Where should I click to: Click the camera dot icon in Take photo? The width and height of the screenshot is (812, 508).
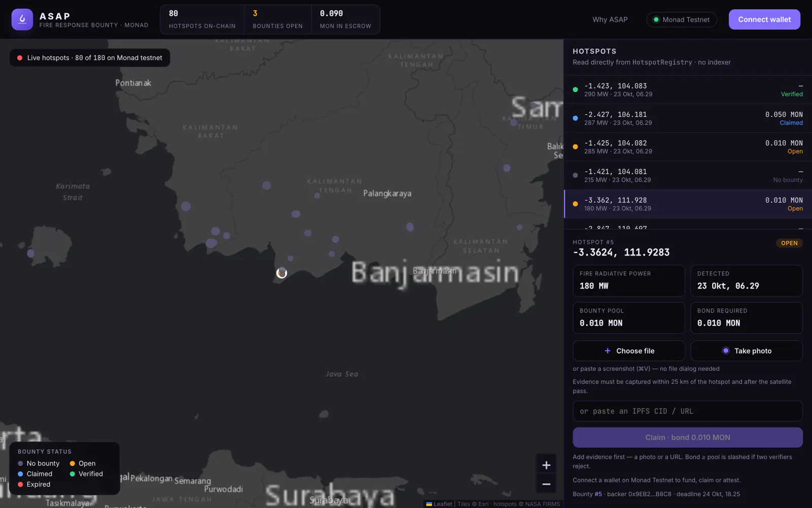tap(726, 351)
